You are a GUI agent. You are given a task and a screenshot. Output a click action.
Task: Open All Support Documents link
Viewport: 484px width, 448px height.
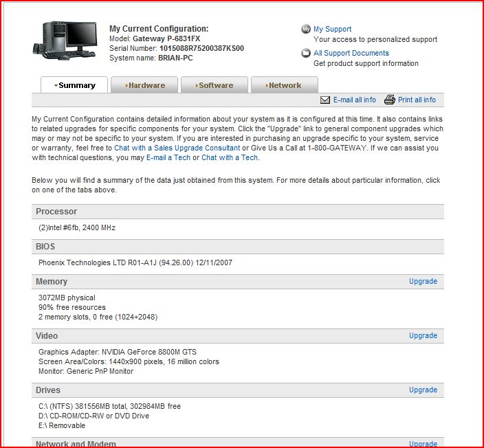pyautogui.click(x=351, y=53)
